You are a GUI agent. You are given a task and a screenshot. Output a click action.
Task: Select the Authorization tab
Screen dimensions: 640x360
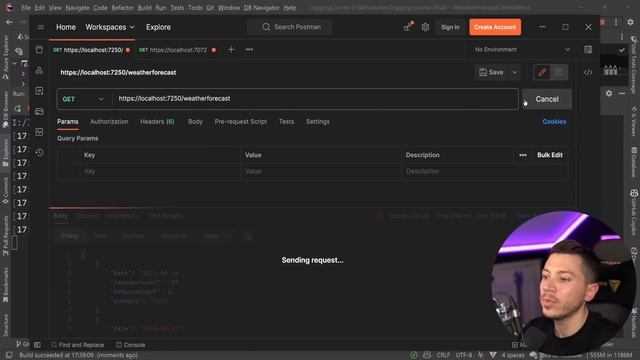pos(109,122)
